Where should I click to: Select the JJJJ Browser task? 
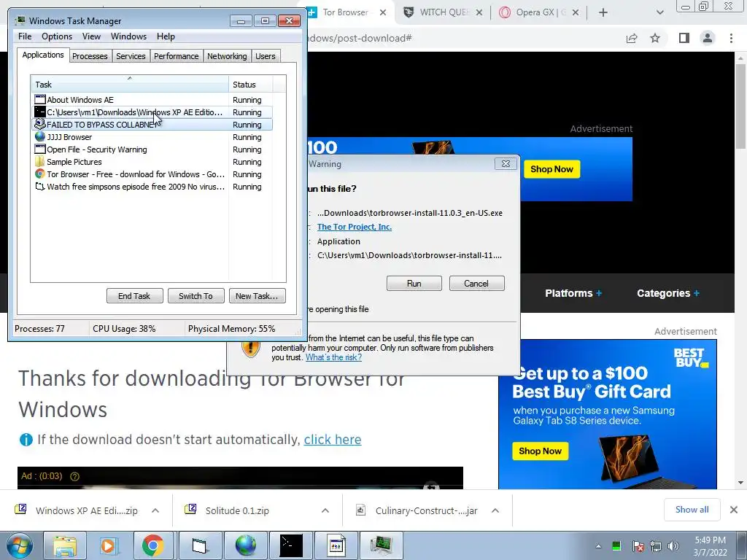tap(152, 137)
